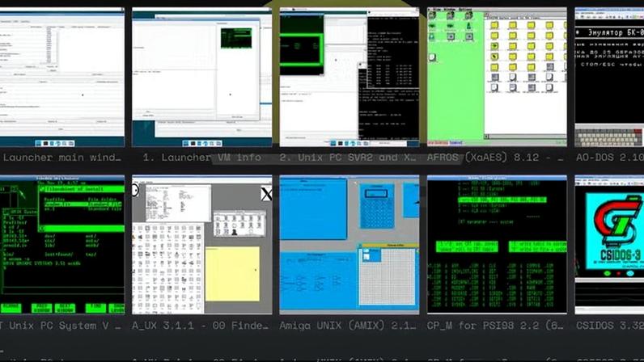Click the 'A_UX 3.1.1 - 00 Finde..' caption
The height and width of the screenshot is (362, 644).
200,326
